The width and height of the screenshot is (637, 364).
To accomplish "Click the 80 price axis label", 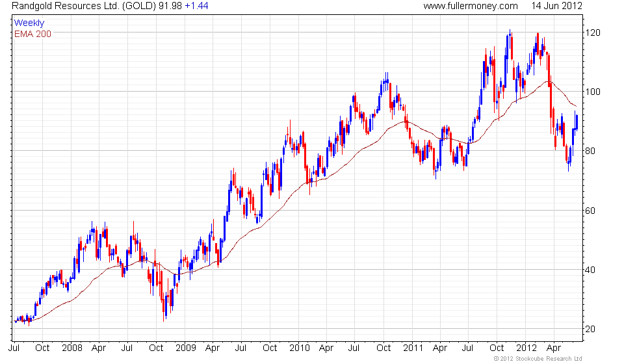I will (x=590, y=151).
